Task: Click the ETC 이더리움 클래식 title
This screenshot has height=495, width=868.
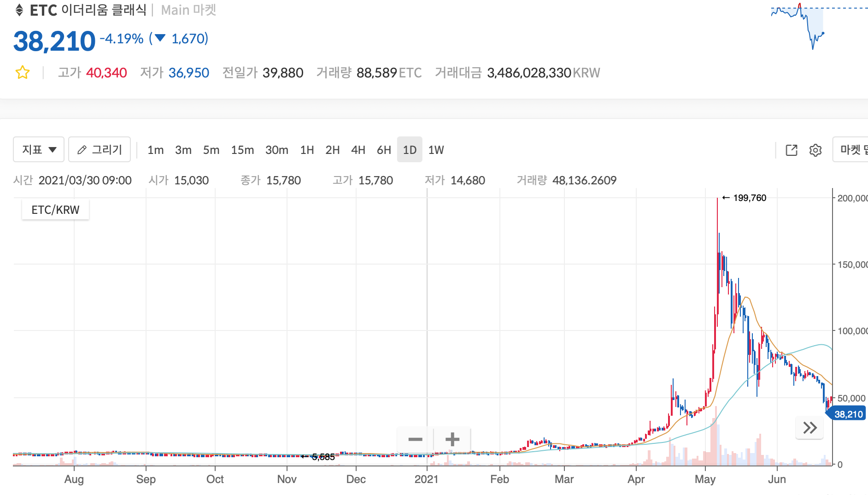Action: [x=88, y=10]
